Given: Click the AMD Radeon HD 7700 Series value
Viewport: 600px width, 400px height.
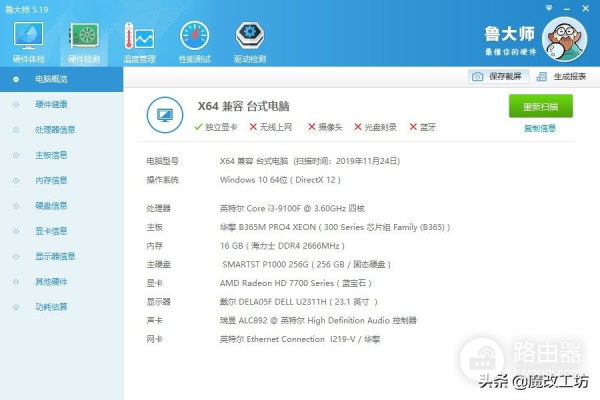Looking at the screenshot, I should pyautogui.click(x=296, y=283).
